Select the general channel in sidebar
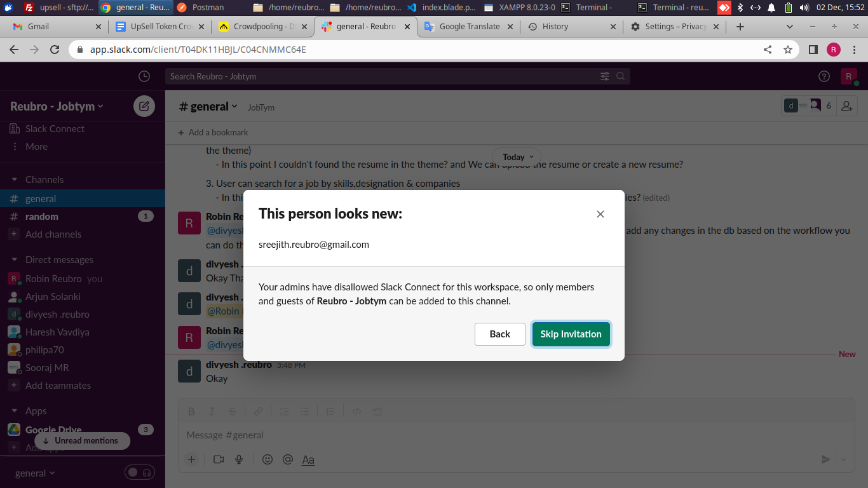This screenshot has width=868, height=488. pos(83,199)
